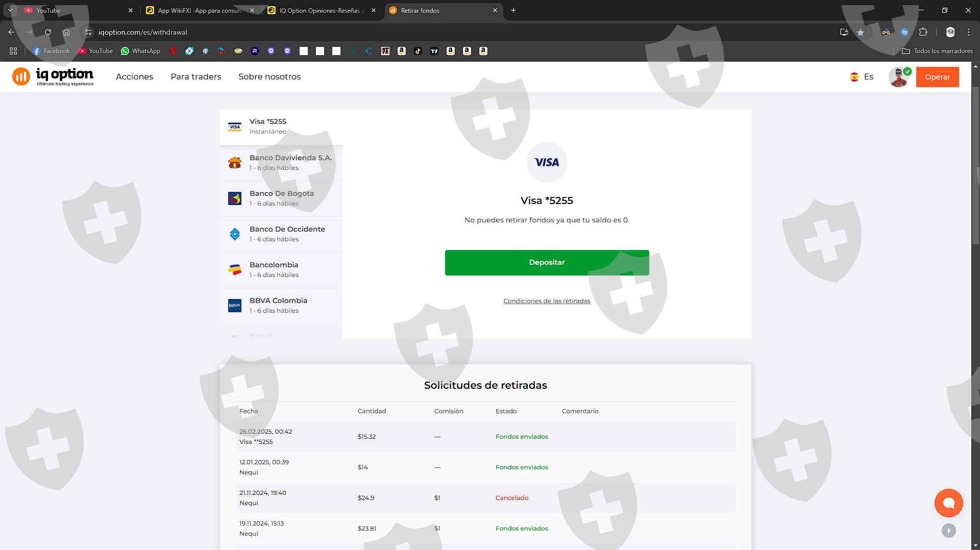
Task: View site information next to the URL
Action: (88, 32)
